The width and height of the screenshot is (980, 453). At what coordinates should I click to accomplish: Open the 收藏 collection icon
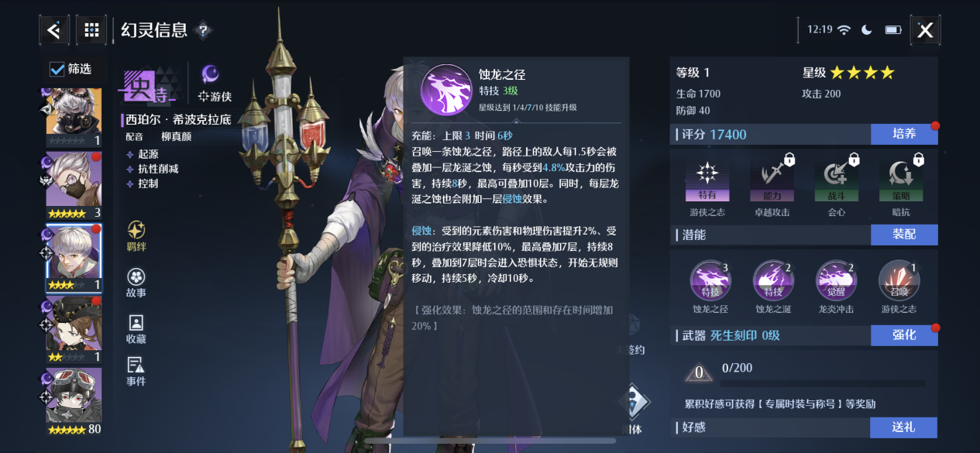coord(136,328)
